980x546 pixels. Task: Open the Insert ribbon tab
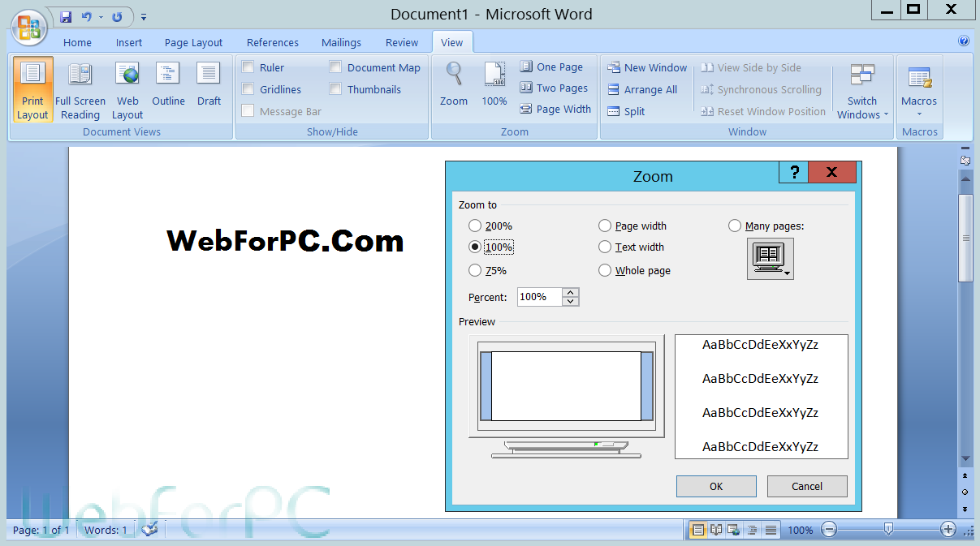click(129, 43)
